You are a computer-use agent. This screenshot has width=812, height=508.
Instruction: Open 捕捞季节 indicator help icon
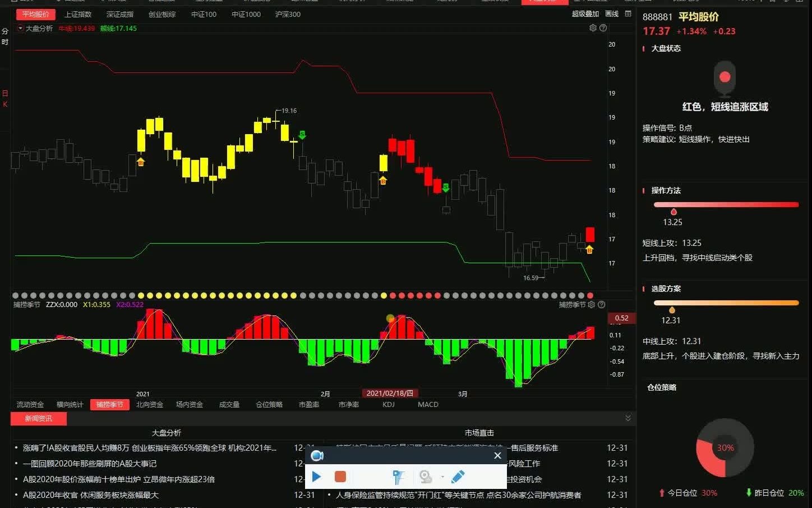tap(601, 305)
